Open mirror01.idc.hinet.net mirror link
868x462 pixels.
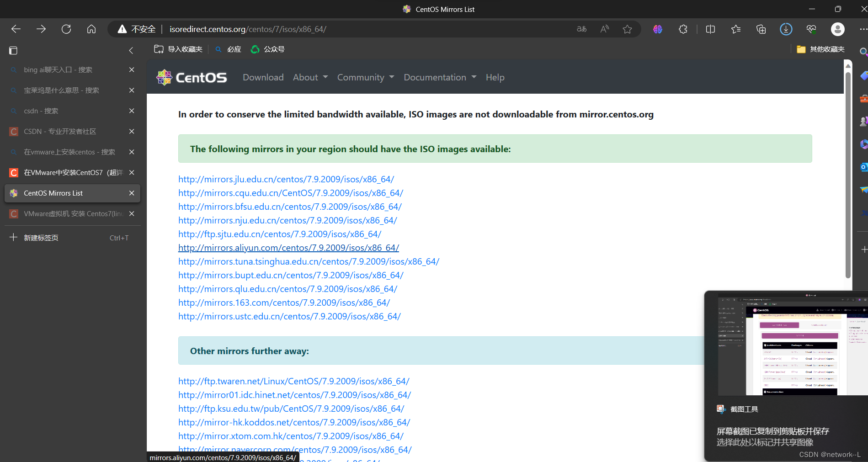295,395
